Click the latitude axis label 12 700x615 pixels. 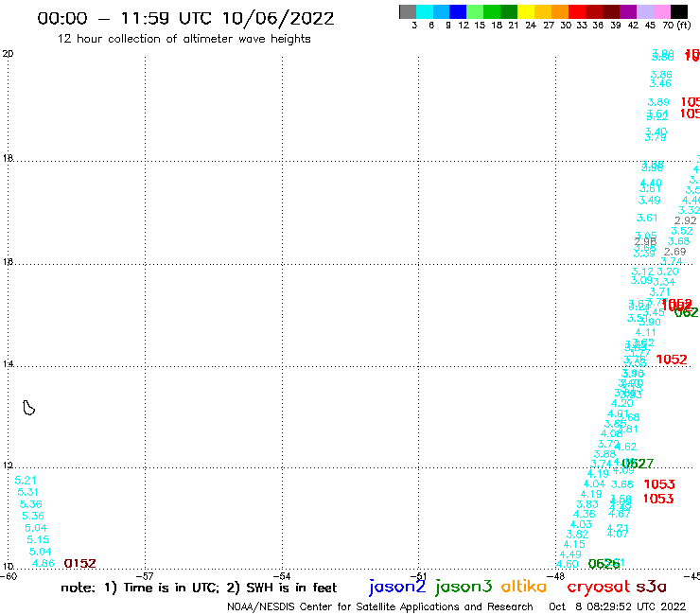[8, 466]
